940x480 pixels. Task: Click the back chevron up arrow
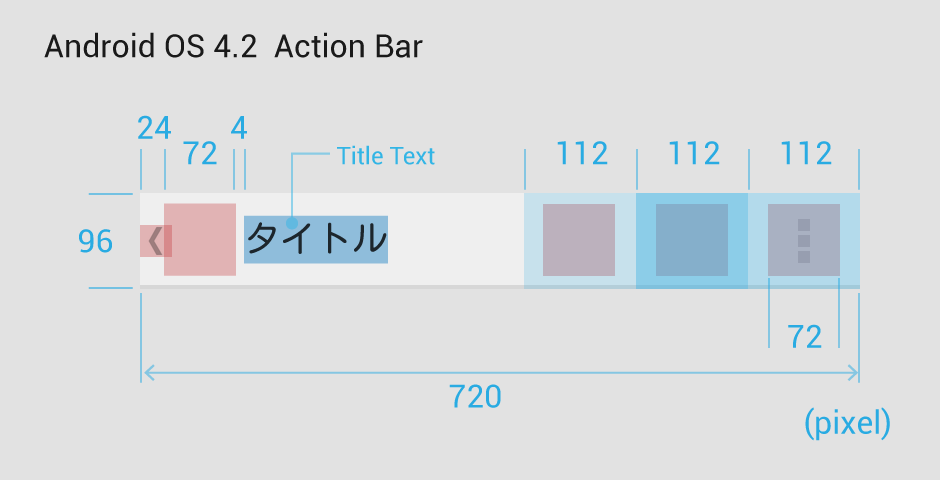155,241
